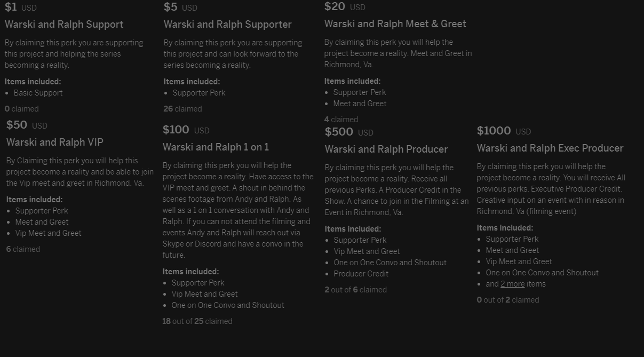Expand the '2 more' items link
The height and width of the screenshot is (357, 644).
click(x=512, y=284)
